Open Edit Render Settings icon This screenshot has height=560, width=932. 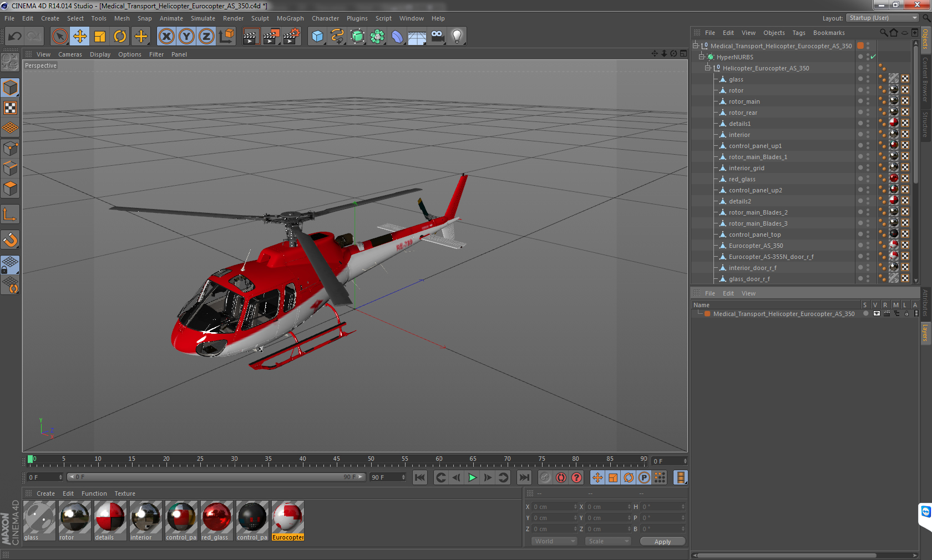pyautogui.click(x=292, y=37)
